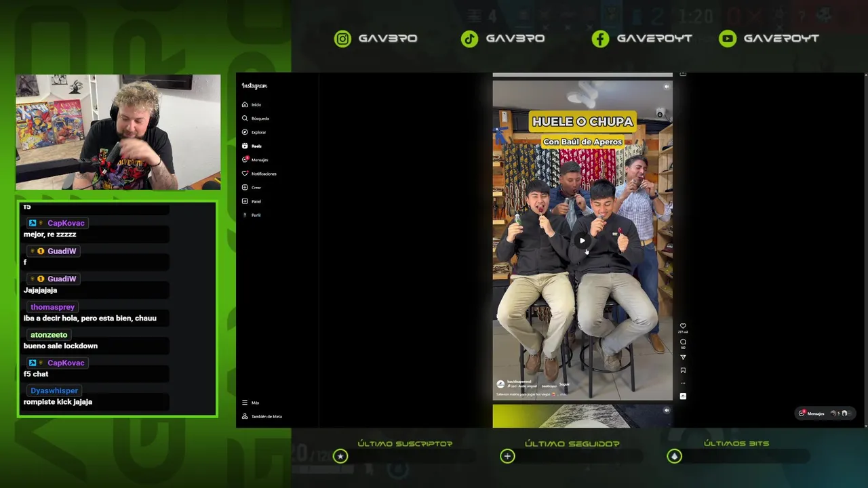Open Perfil in Instagram sidebar
Viewport: 868px width, 488px height.
[x=252, y=215]
